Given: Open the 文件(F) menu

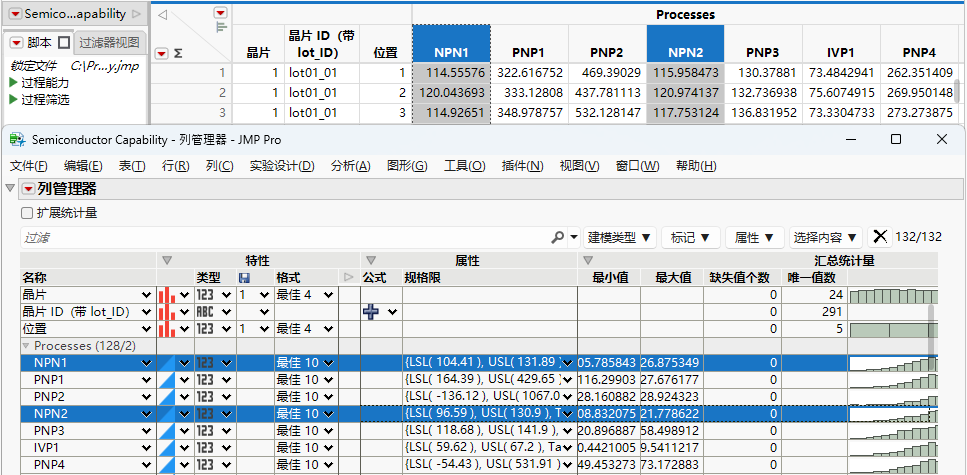Looking at the screenshot, I should pyautogui.click(x=29, y=166).
